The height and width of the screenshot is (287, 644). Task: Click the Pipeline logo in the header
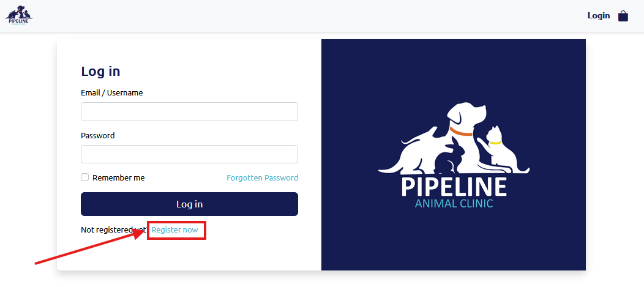[x=19, y=15]
